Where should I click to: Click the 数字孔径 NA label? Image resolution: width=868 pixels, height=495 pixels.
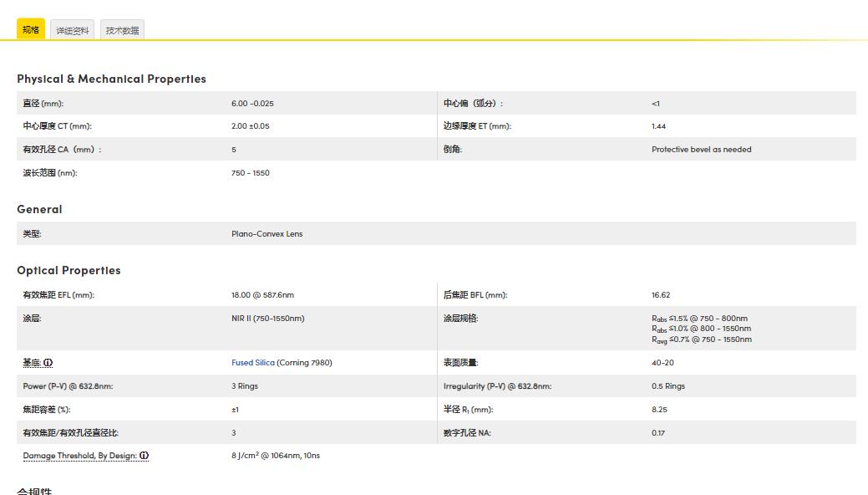pos(467,433)
